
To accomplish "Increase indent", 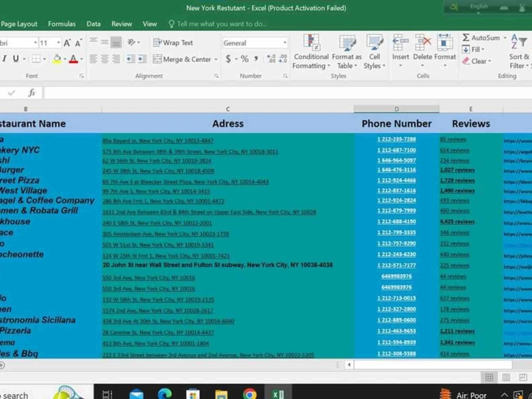I will pos(143,59).
